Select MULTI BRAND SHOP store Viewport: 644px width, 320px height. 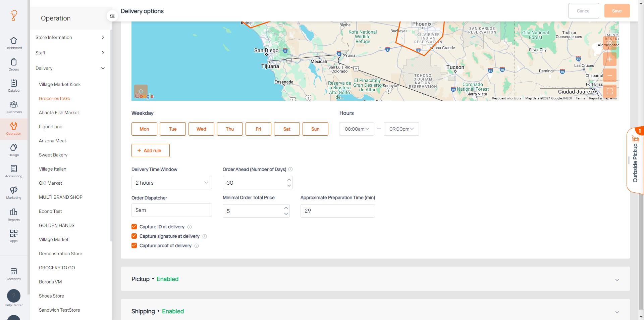coord(61,197)
